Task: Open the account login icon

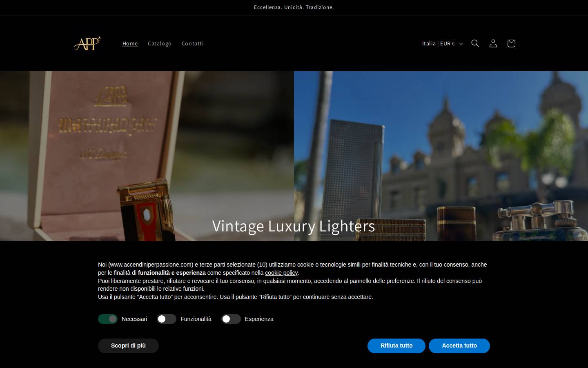Action: pyautogui.click(x=493, y=43)
